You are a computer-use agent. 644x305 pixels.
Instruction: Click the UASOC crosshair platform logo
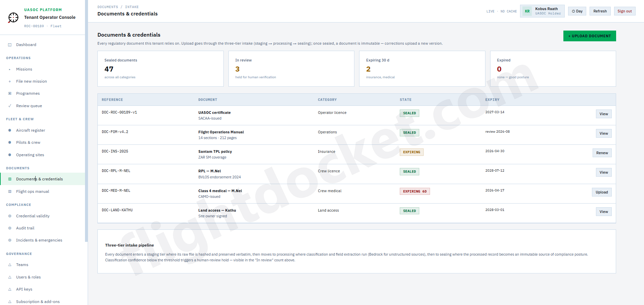click(x=12, y=17)
